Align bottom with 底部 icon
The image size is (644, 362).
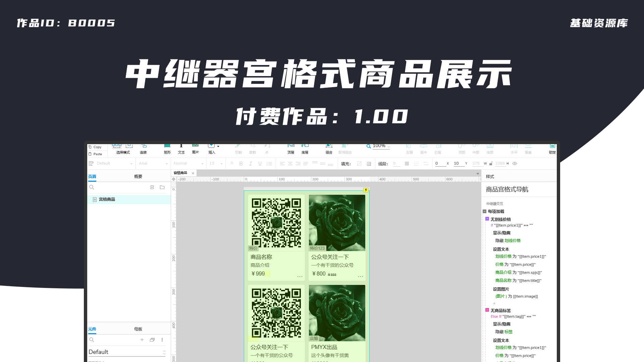[490, 149]
